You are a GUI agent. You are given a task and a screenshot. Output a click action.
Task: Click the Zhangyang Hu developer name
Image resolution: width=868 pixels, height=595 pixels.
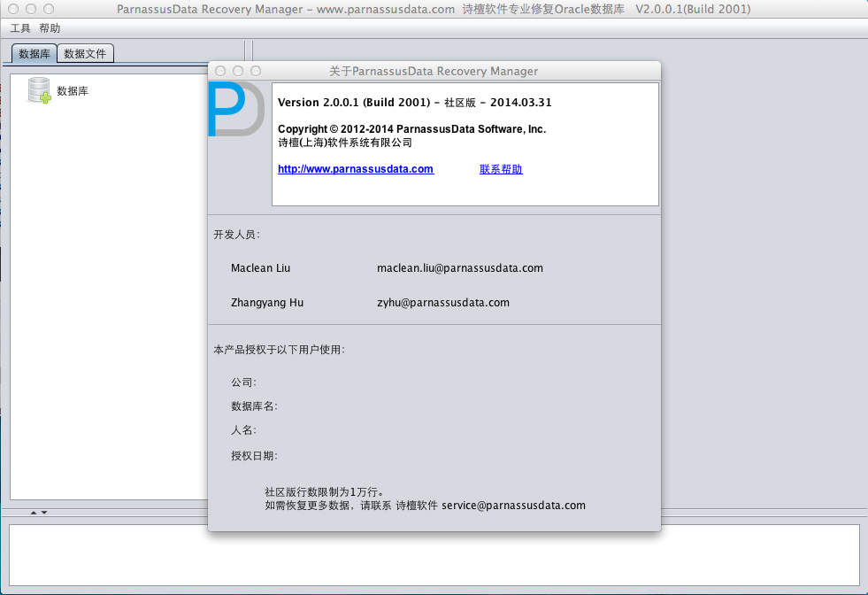point(267,303)
